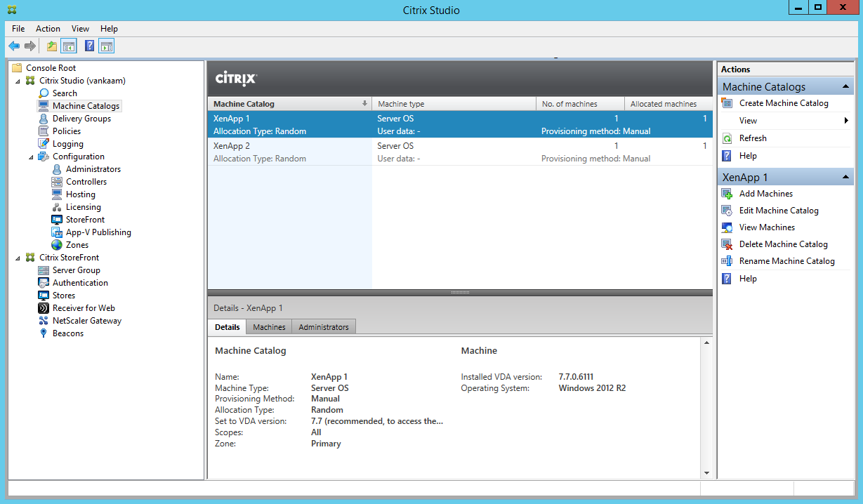Click the Up one level folder icon
The width and height of the screenshot is (863, 504).
click(x=52, y=46)
